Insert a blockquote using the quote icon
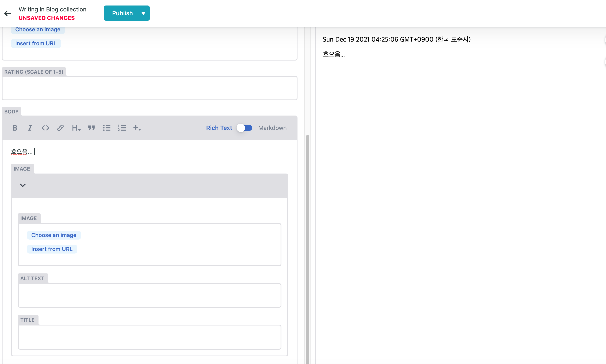 coord(91,128)
